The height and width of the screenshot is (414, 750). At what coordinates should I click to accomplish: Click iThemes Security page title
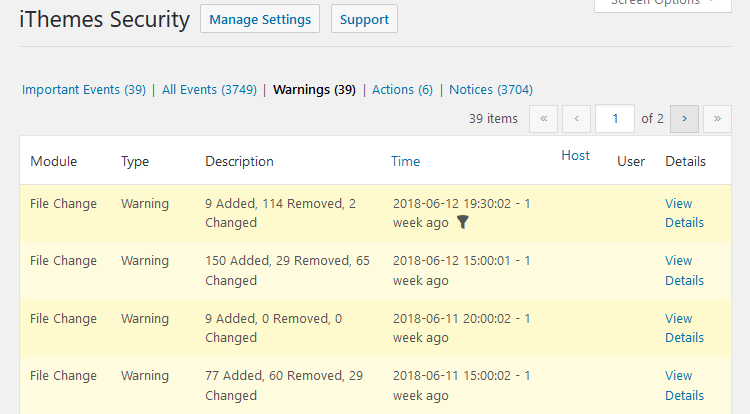[x=104, y=20]
